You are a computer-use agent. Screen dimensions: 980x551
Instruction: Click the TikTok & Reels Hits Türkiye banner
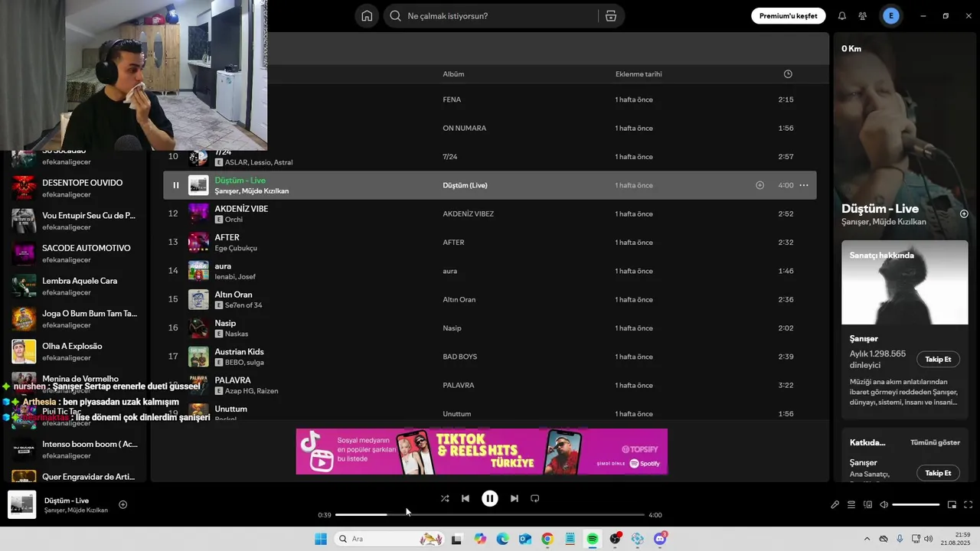[x=482, y=452]
